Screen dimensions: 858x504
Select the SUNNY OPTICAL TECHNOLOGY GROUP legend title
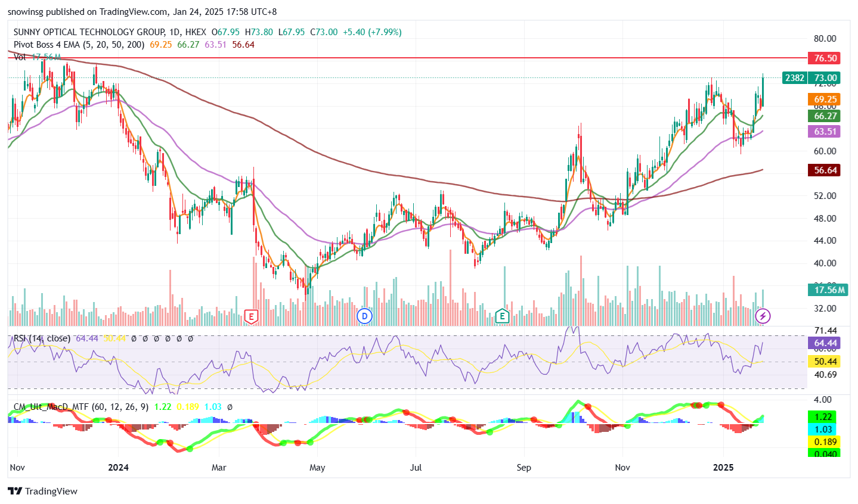tap(110, 32)
